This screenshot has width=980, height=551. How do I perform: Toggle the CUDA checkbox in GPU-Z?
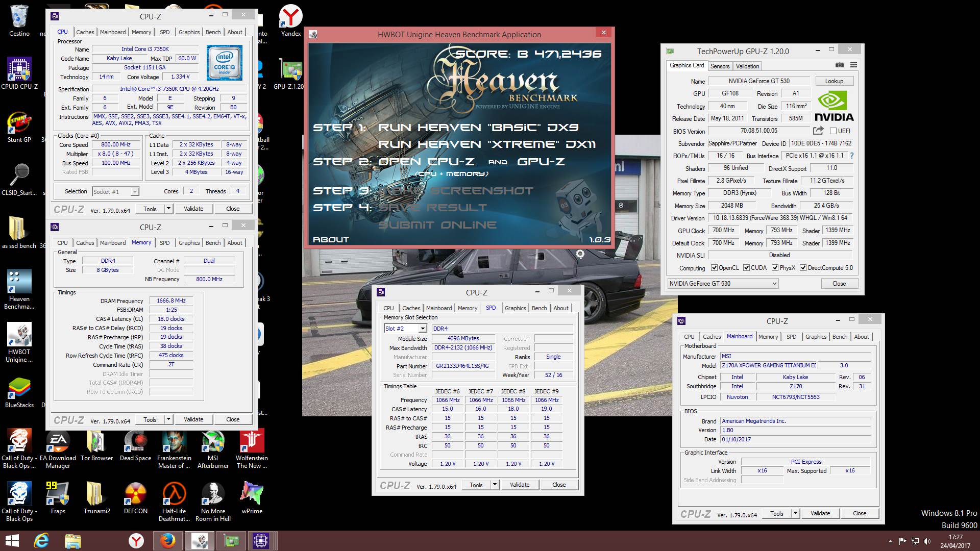coord(746,268)
